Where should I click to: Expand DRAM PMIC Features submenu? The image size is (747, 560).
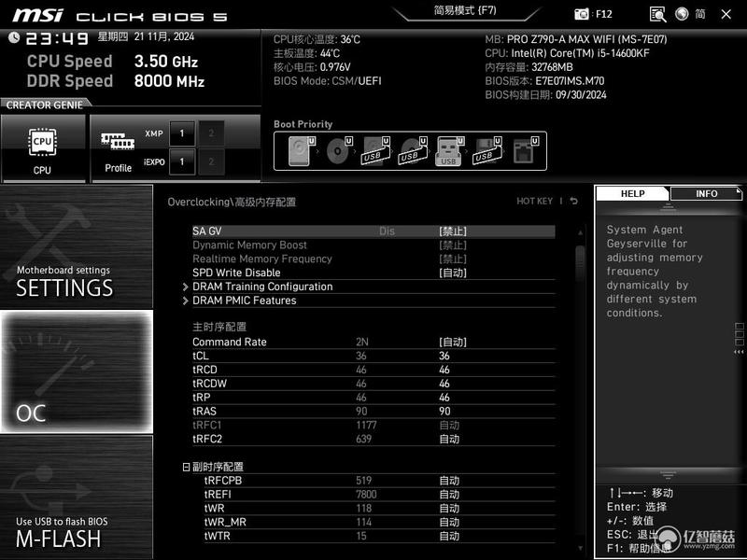point(245,301)
